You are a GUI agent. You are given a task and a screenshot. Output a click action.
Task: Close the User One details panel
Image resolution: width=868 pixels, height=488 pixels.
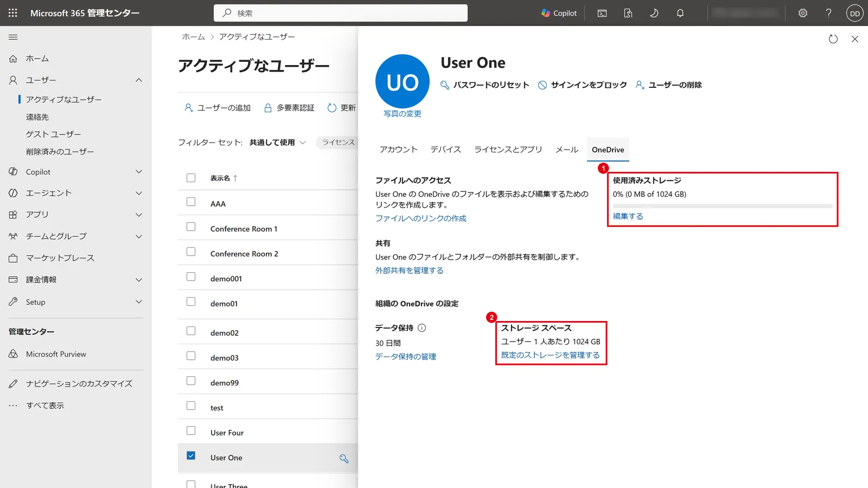[x=855, y=39]
